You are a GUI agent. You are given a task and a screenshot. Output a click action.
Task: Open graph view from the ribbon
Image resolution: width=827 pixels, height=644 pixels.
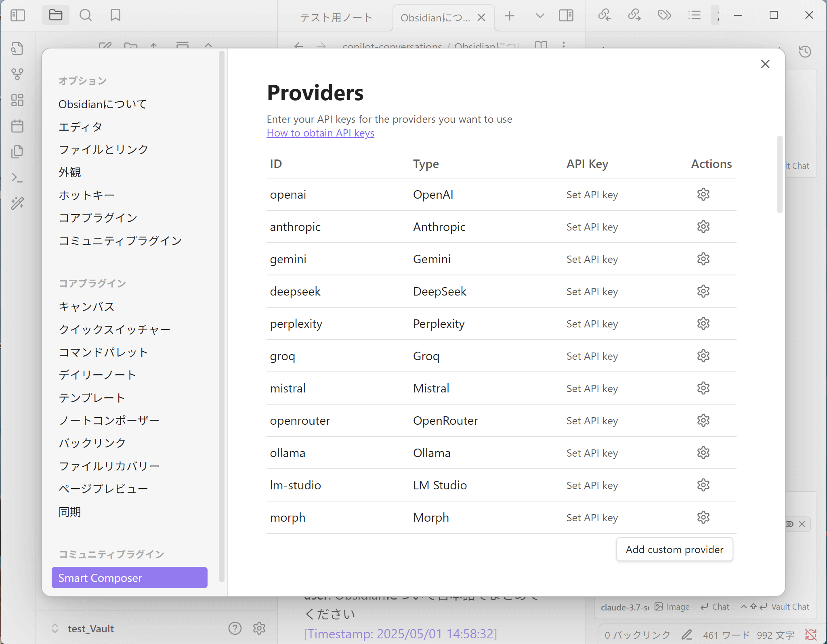coord(17,74)
